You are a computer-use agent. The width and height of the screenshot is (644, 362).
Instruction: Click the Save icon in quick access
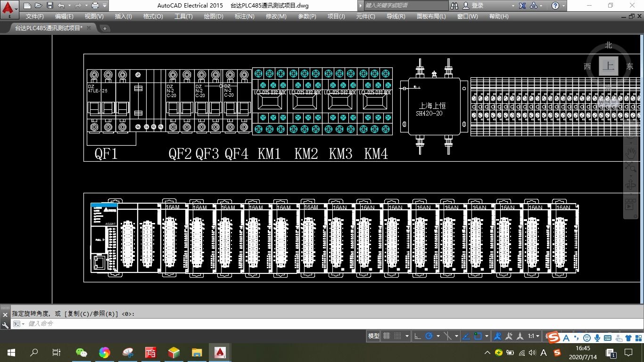[50, 6]
